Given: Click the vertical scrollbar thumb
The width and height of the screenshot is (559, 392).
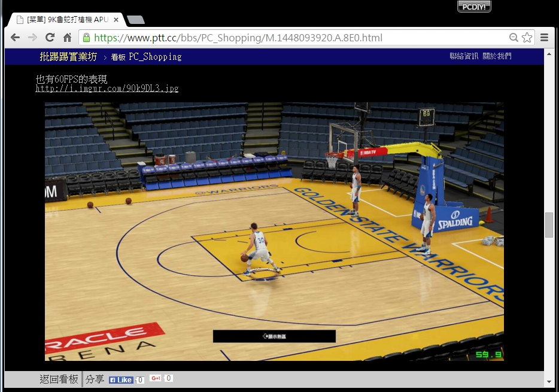Looking at the screenshot, I should [549, 225].
